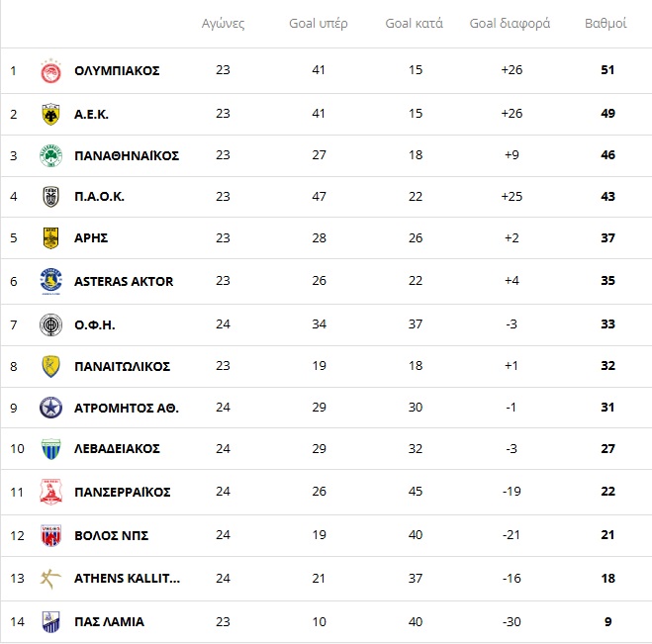652x644 pixels.
Task: Click the Ο.Φ.Η. round black crest
Action: (x=50, y=324)
